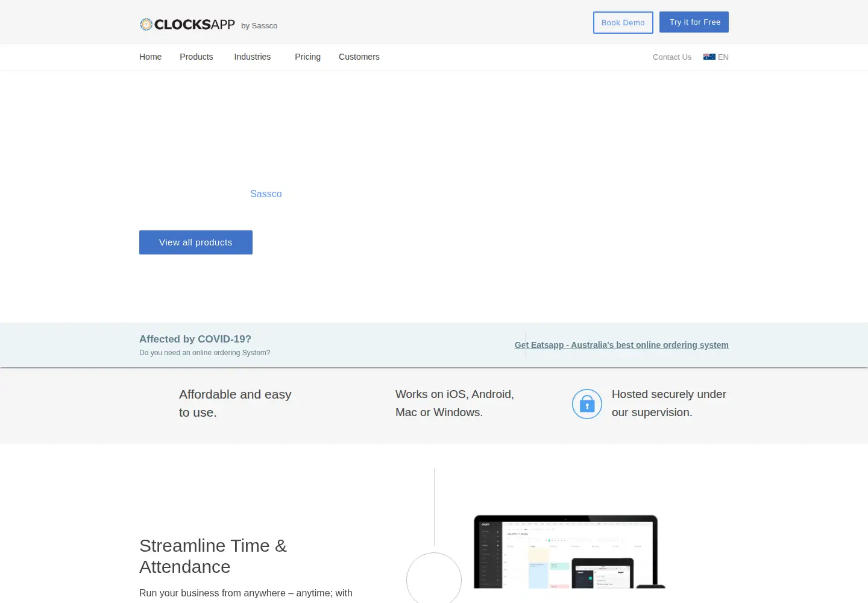Open the Industries menu
This screenshot has width=868, height=603.
[253, 57]
